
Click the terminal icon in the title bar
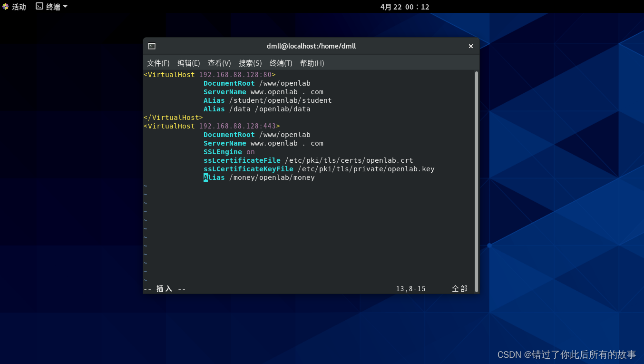(x=151, y=46)
